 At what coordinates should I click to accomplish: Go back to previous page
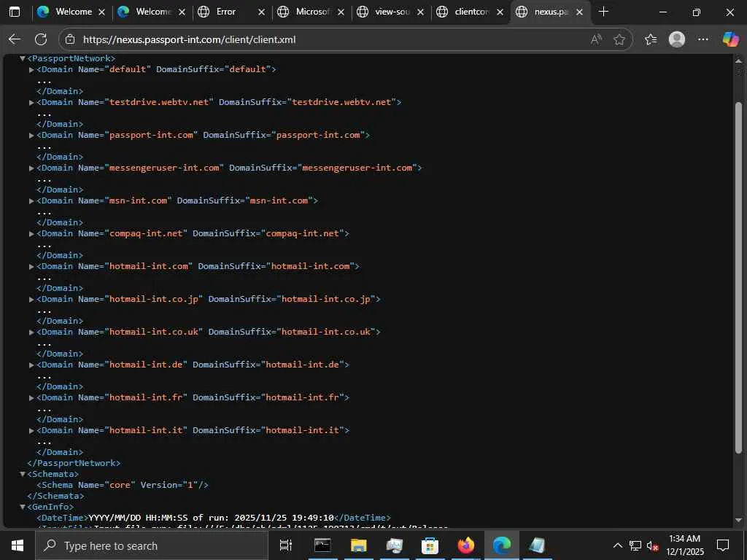click(x=15, y=39)
